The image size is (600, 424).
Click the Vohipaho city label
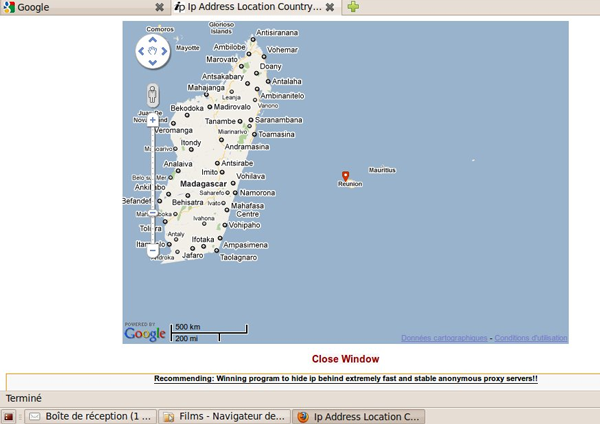pyautogui.click(x=245, y=225)
